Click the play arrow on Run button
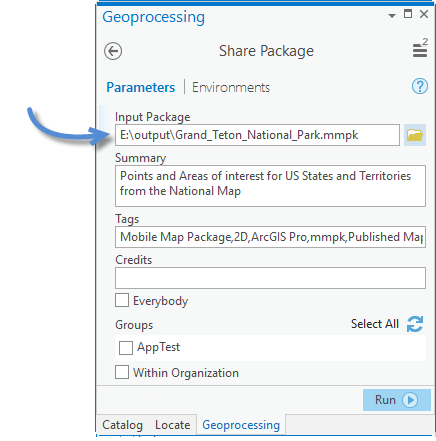Viewport: 436px width, 441px height. click(410, 400)
